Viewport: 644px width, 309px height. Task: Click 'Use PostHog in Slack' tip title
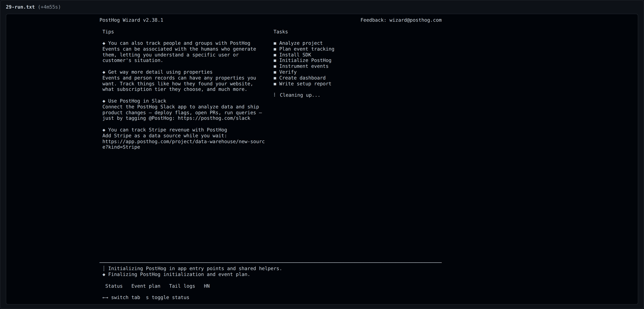pos(137,101)
